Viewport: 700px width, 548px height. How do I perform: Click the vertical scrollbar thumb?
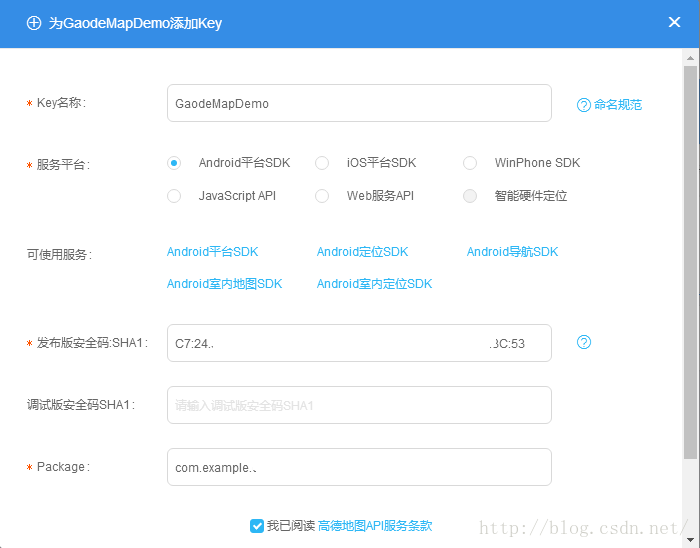point(691,262)
